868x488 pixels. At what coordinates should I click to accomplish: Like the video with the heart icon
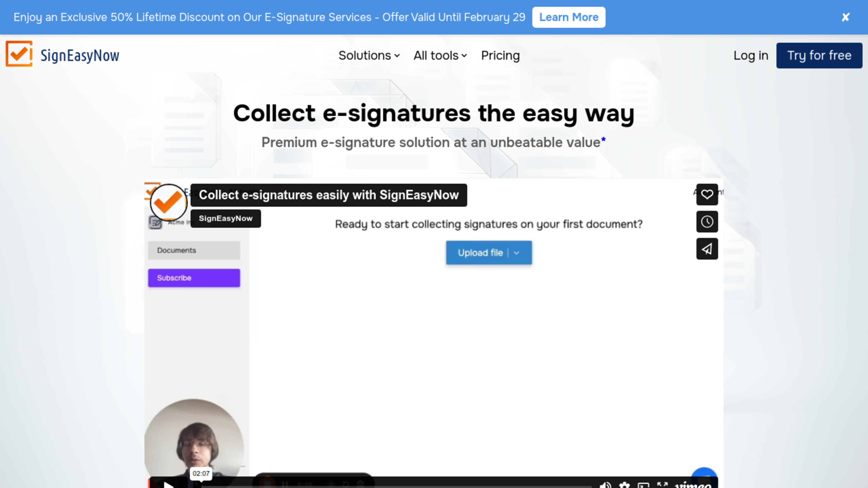click(707, 194)
